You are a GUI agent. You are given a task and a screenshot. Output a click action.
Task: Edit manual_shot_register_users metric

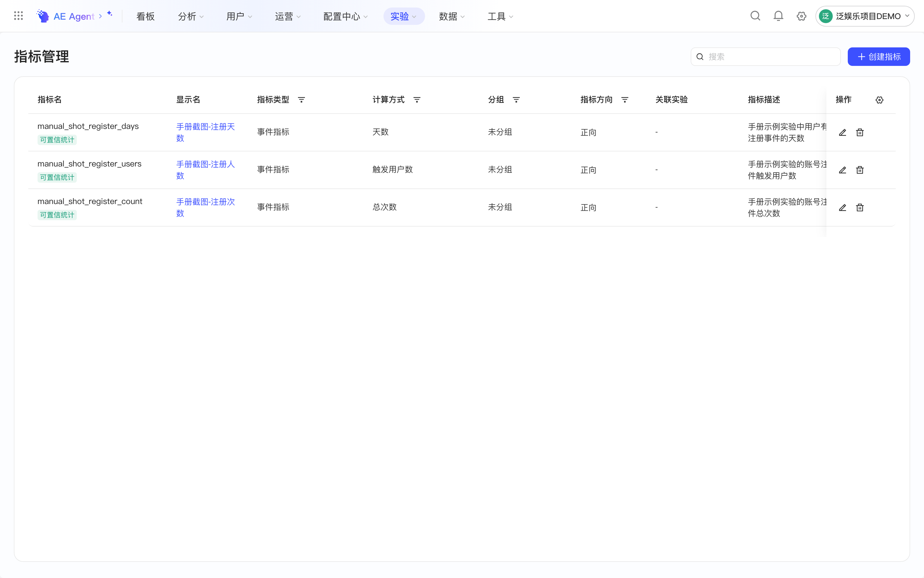pyautogui.click(x=843, y=170)
